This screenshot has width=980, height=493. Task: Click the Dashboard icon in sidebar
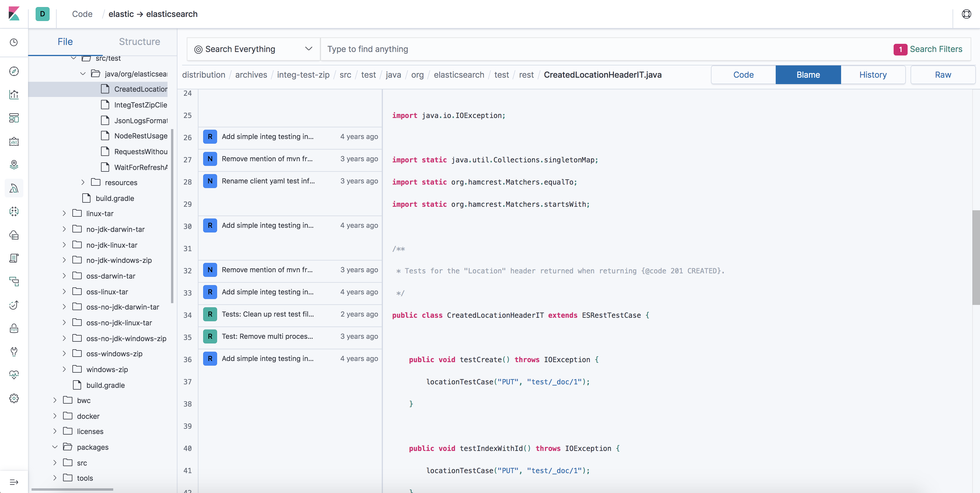pos(14,118)
